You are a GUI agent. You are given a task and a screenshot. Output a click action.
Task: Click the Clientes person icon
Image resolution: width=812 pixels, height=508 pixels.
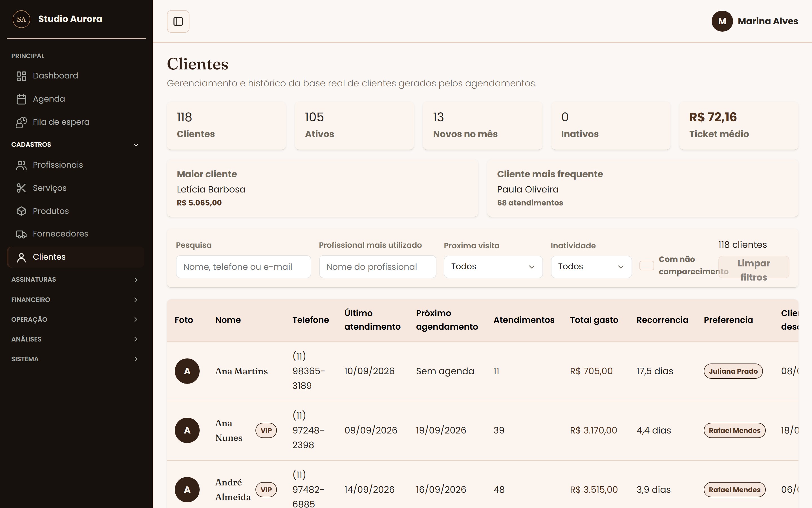click(x=21, y=257)
